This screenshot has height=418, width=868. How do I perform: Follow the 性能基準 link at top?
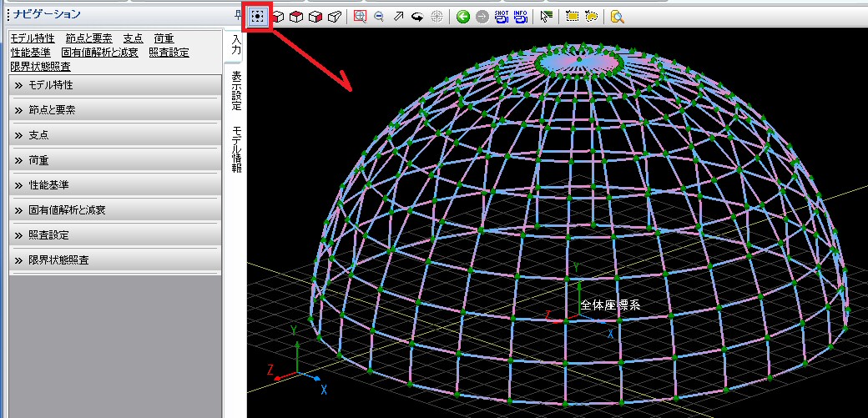(x=30, y=53)
